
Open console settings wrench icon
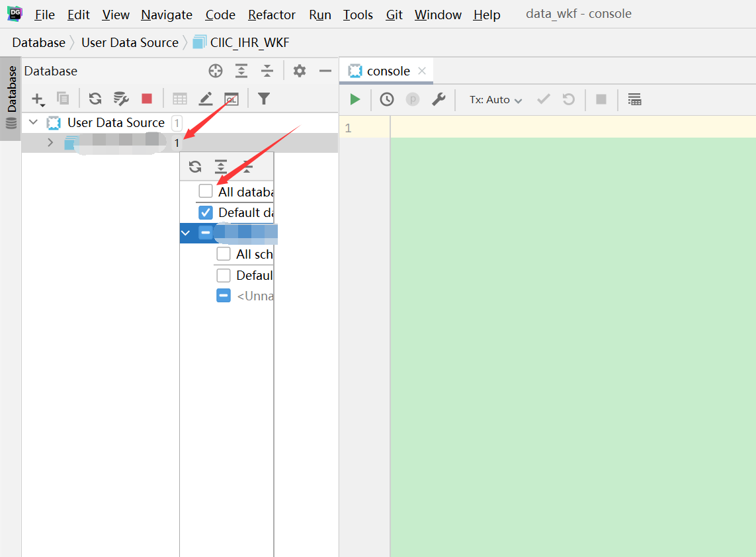[x=439, y=99]
